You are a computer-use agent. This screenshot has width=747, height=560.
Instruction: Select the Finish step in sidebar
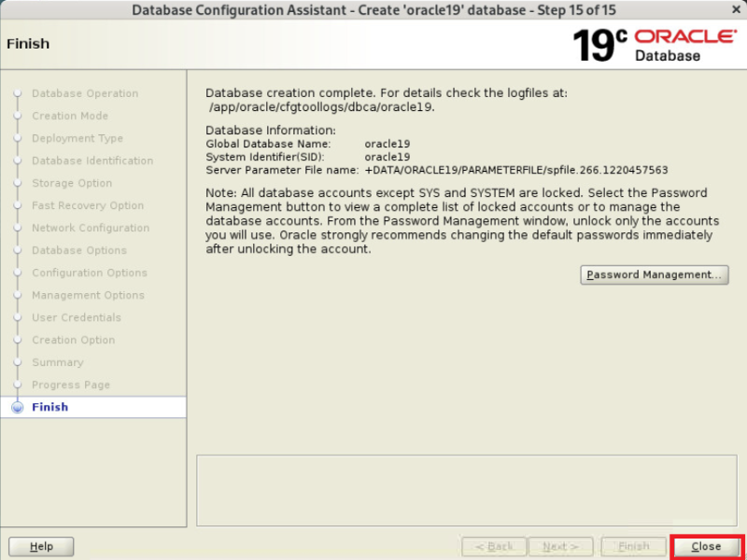click(x=50, y=407)
